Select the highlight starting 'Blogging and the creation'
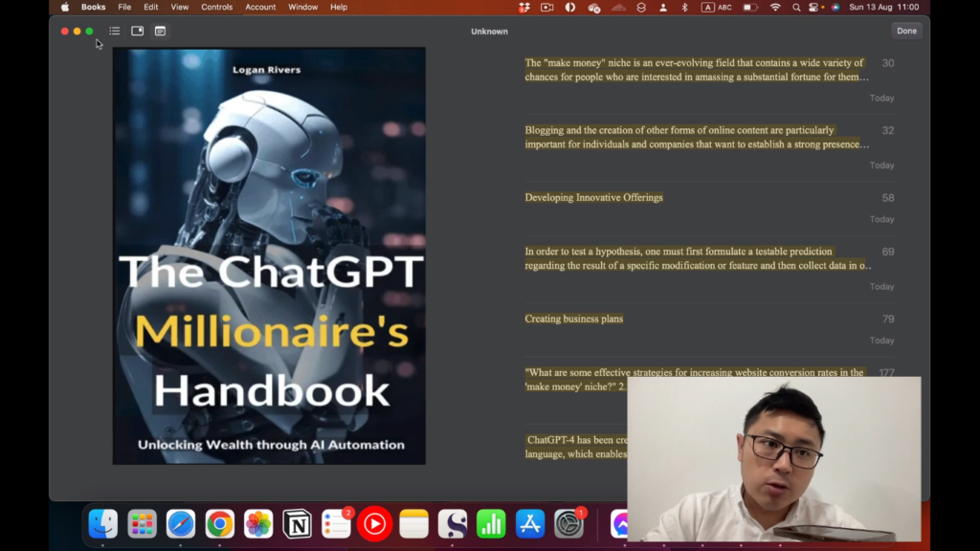Viewport: 980px width, 551px height. (697, 138)
